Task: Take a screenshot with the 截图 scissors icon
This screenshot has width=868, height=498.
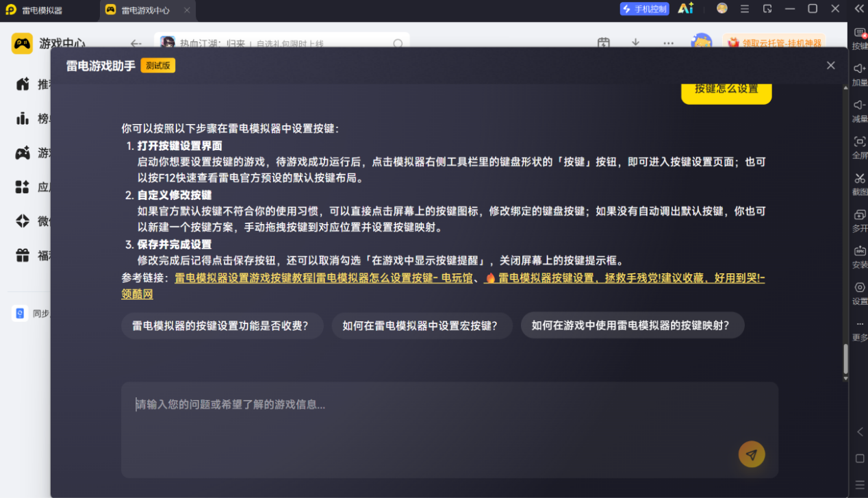Action: [860, 184]
